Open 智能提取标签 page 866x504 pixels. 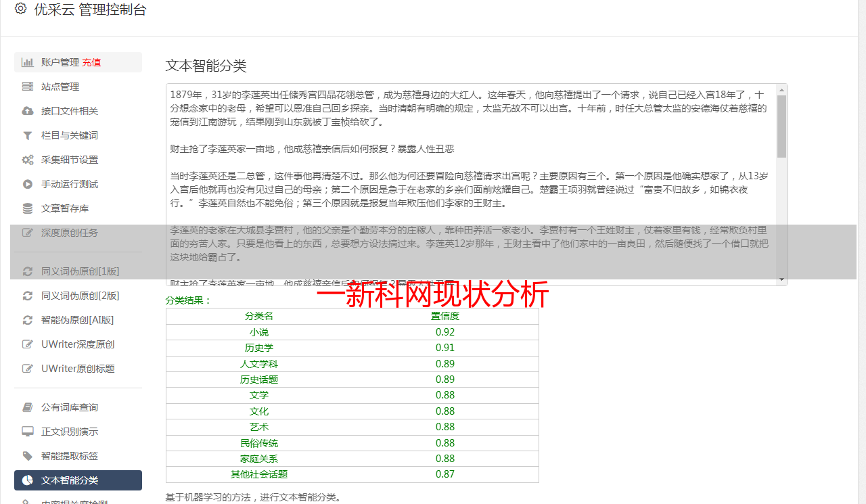click(78, 456)
